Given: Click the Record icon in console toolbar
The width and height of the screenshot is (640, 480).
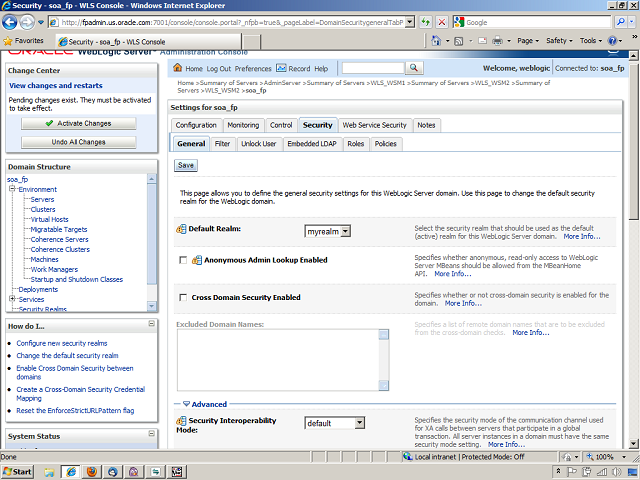Looking at the screenshot, I should pos(281,68).
